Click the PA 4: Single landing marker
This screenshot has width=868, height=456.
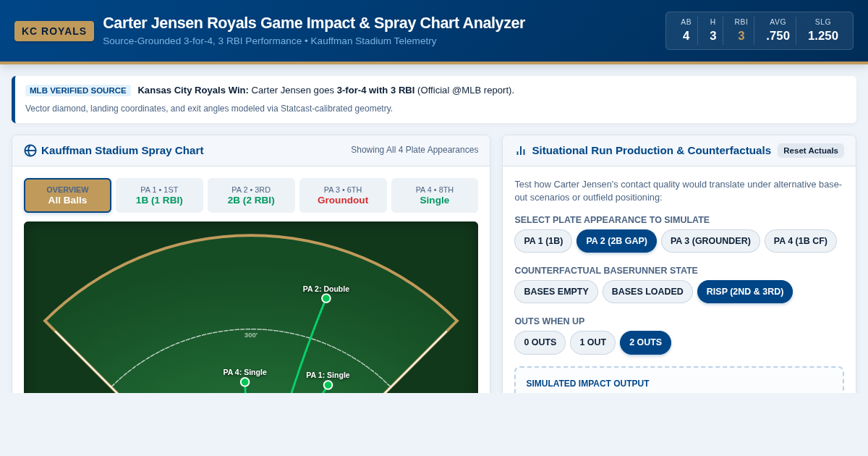245,382
